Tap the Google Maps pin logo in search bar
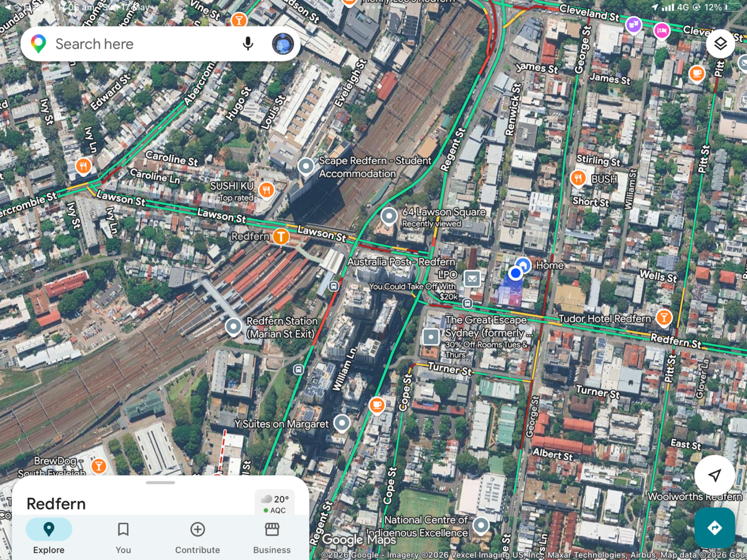Image resolution: width=747 pixels, height=560 pixels. click(38, 44)
